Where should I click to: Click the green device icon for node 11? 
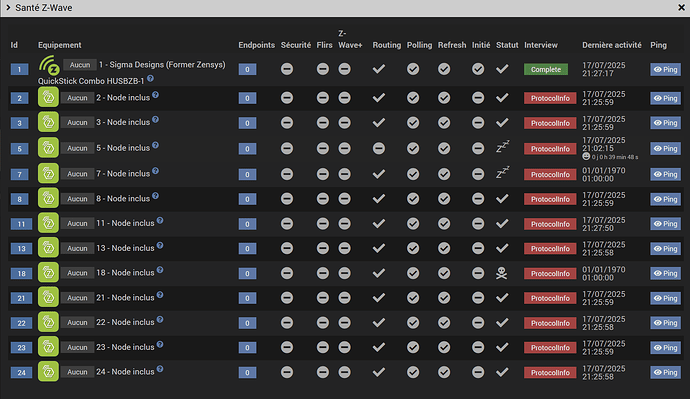48,223
